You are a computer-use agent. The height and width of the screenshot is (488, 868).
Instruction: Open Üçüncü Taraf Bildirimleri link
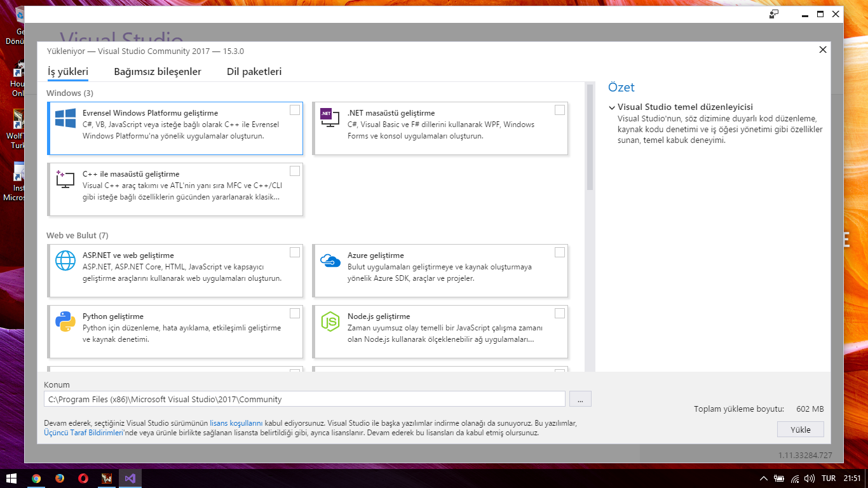tap(84, 433)
